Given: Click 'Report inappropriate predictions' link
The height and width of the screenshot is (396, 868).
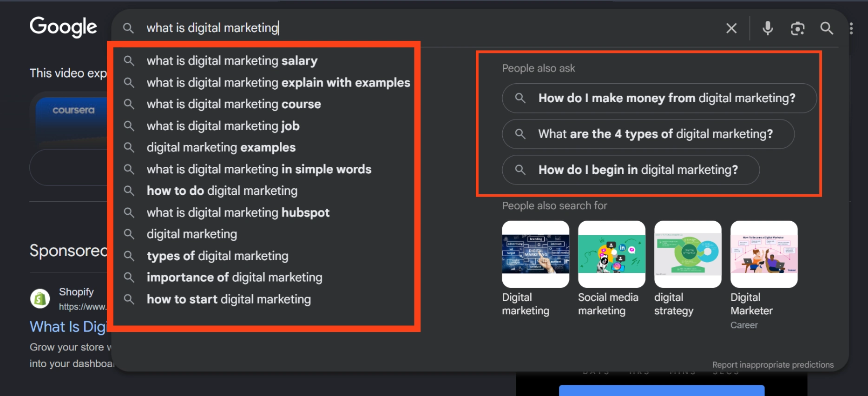Looking at the screenshot, I should click(773, 365).
